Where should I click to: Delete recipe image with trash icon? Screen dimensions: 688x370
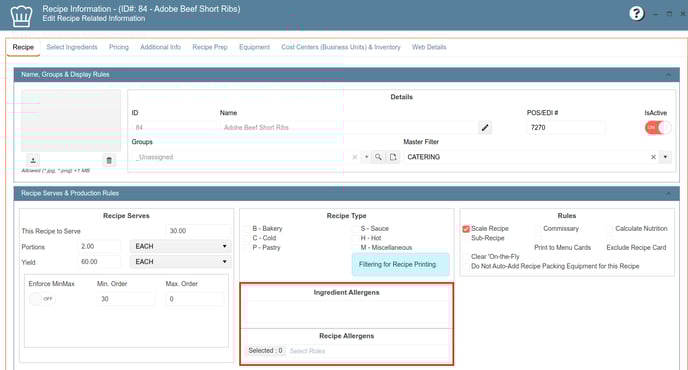point(109,160)
